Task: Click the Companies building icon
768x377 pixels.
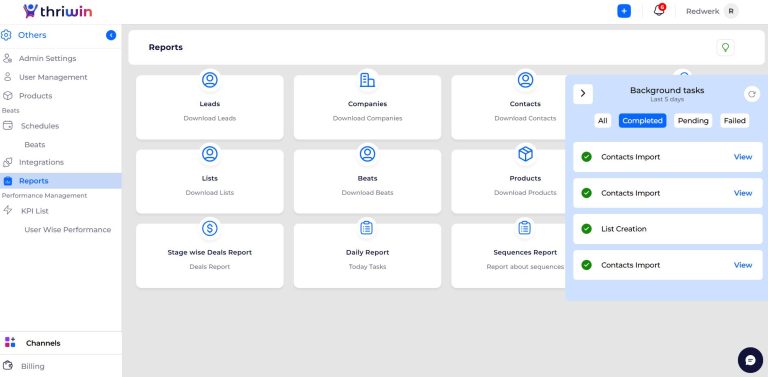Action: 367,80
